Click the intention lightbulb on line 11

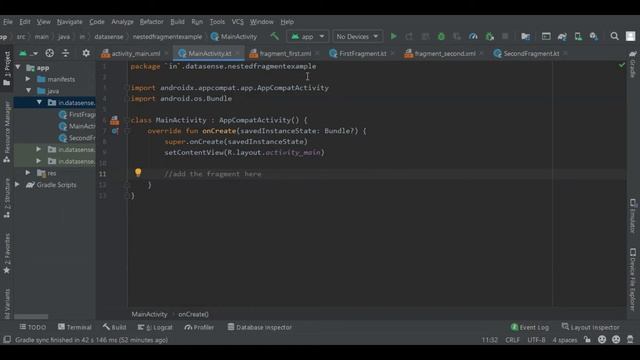138,173
